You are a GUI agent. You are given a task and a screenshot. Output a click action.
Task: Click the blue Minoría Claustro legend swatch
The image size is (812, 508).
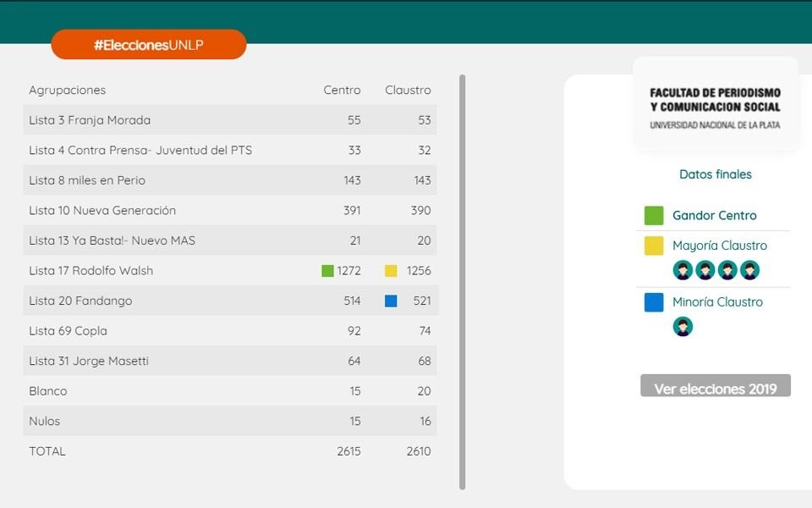pos(654,302)
